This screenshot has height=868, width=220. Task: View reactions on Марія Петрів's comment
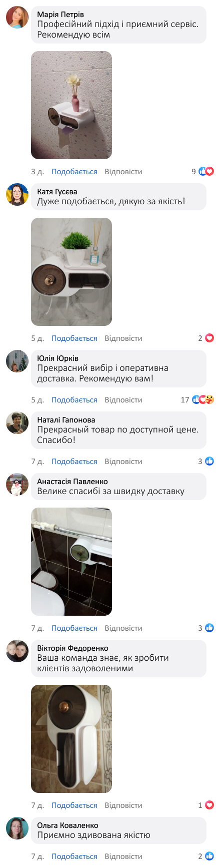[202, 172]
